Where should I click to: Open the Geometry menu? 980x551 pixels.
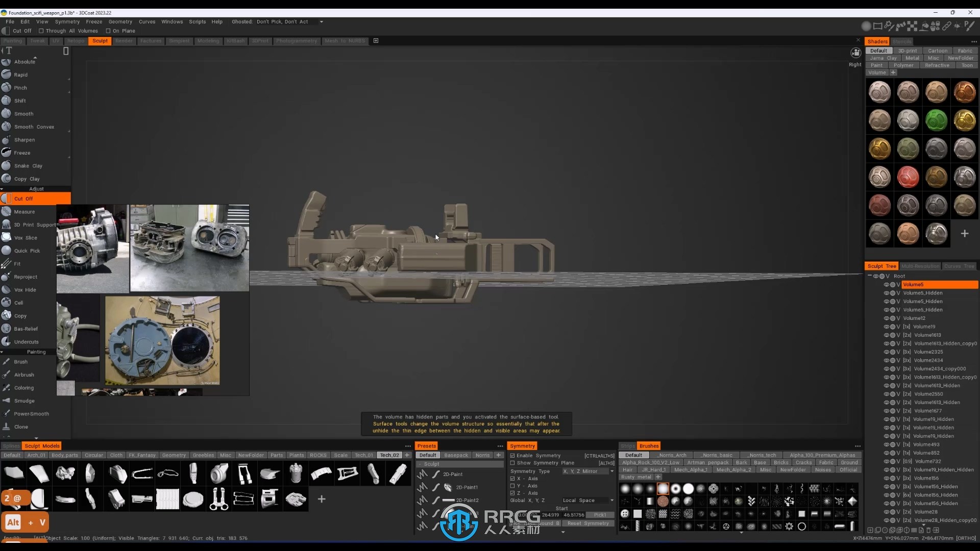point(120,22)
